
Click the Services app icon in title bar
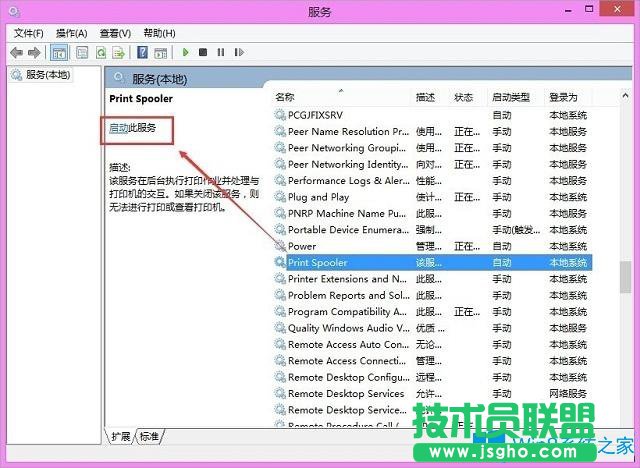(14, 11)
